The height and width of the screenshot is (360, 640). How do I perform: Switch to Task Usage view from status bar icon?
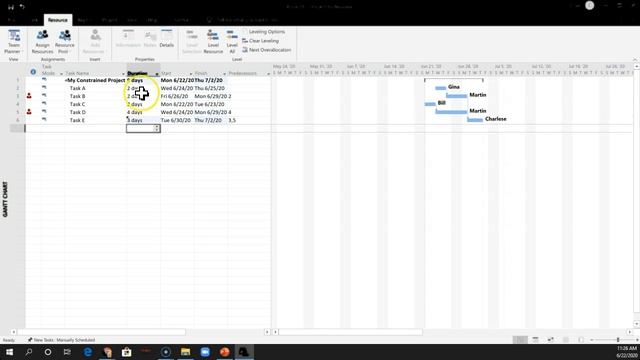point(535,340)
